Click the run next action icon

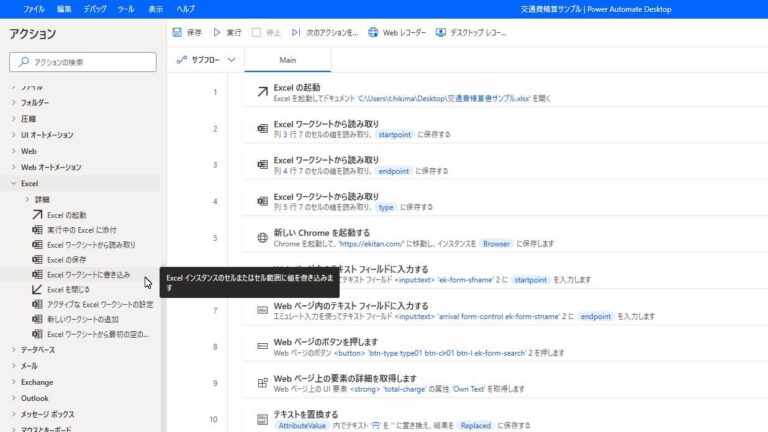point(295,32)
